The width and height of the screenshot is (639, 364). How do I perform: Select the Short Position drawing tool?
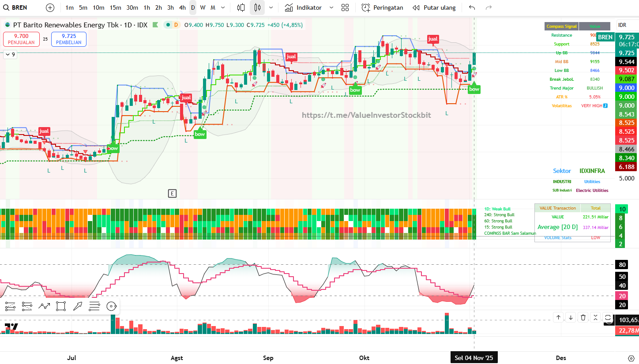coord(27,306)
